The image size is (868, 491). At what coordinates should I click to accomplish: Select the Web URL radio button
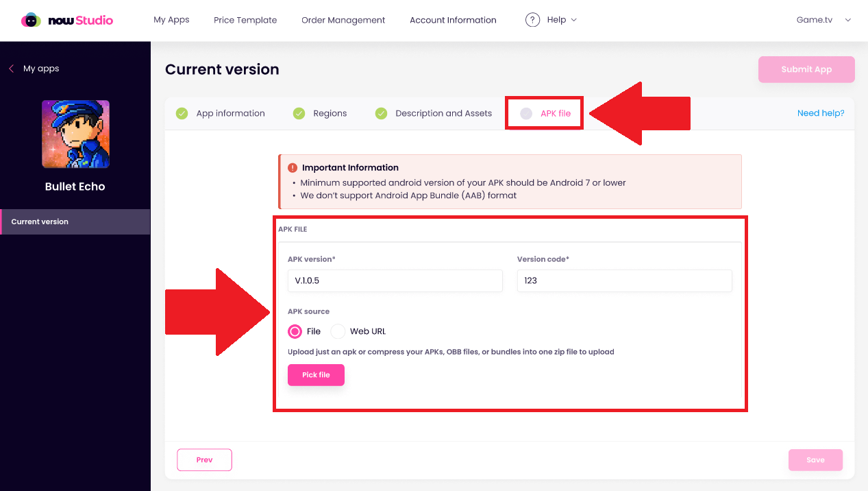[x=338, y=331]
